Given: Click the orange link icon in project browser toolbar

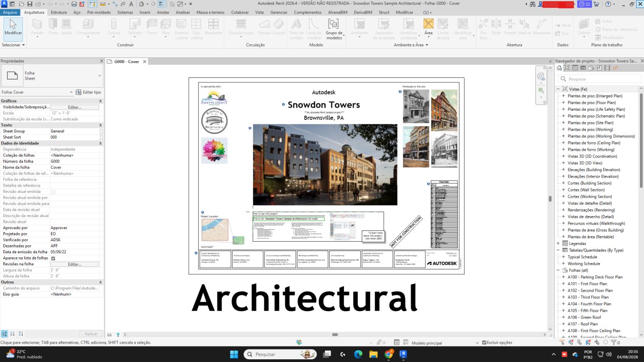Looking at the screenshot, I should point(615,68).
